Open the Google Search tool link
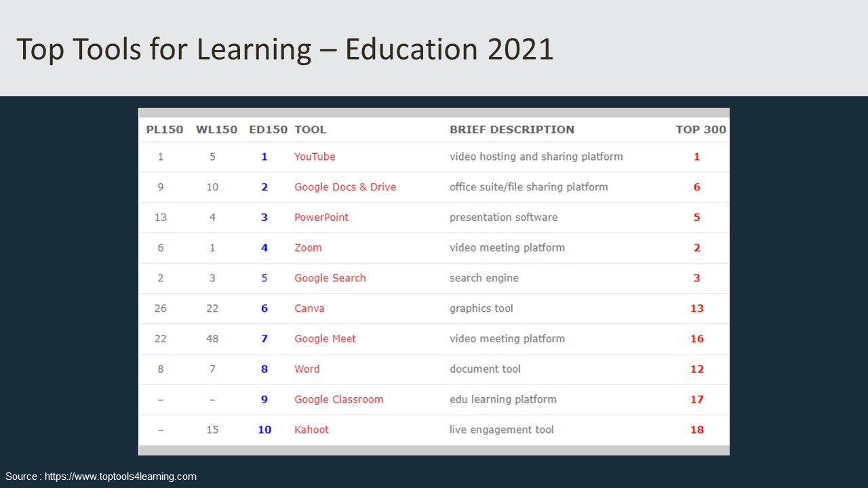This screenshot has height=488, width=868. pyautogui.click(x=330, y=278)
